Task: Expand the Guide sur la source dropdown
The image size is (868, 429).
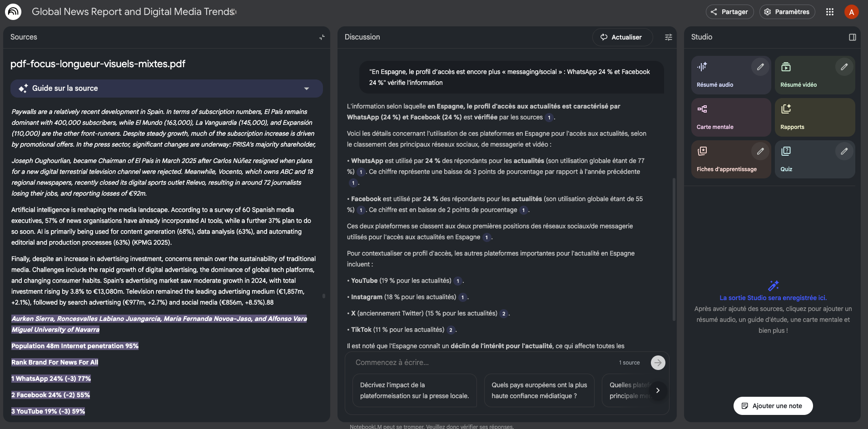Action: coord(306,89)
